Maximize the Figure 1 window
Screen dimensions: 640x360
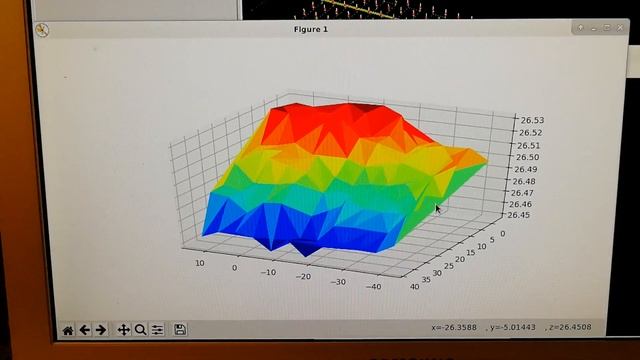[607, 27]
